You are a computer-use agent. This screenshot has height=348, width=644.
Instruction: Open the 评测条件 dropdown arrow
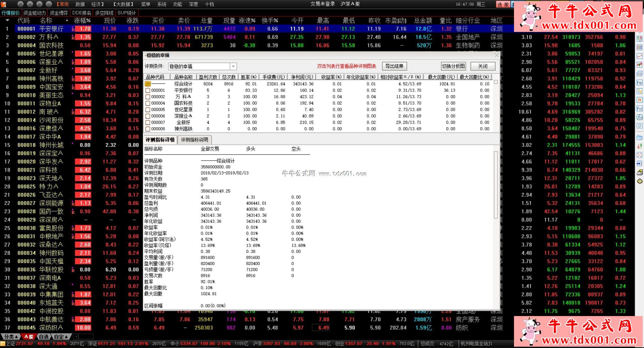coord(233,66)
